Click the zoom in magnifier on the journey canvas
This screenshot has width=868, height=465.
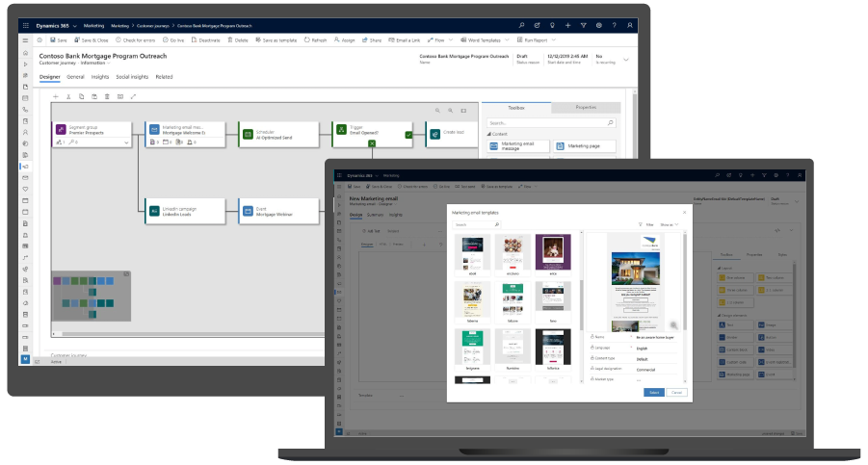tap(451, 111)
